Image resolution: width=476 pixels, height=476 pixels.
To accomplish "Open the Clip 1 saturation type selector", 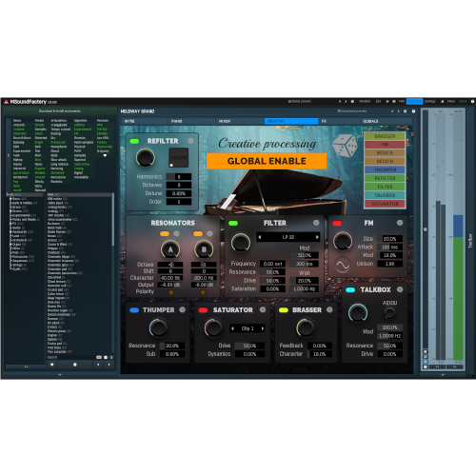I will point(248,328).
